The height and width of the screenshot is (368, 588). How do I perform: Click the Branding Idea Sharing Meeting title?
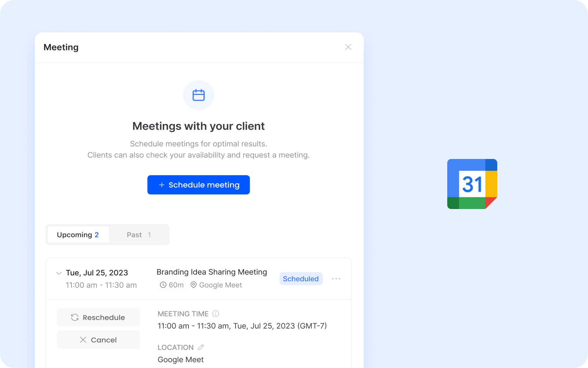(212, 272)
